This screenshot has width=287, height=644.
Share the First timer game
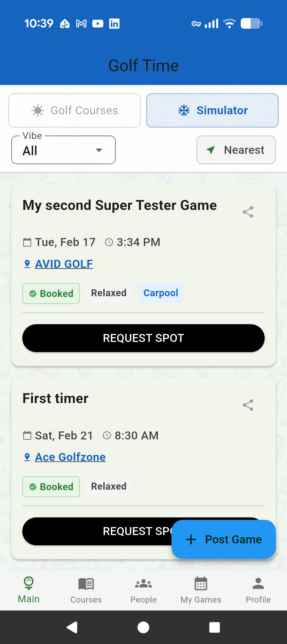248,405
